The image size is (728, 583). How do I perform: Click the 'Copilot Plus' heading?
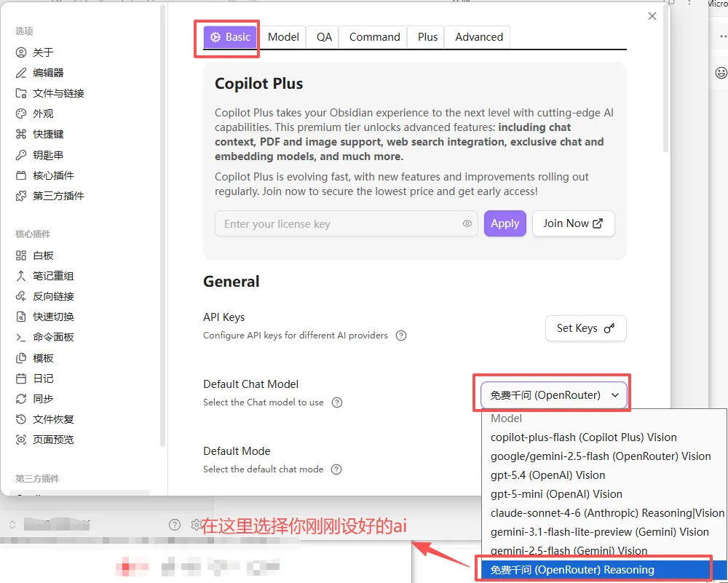coord(258,84)
